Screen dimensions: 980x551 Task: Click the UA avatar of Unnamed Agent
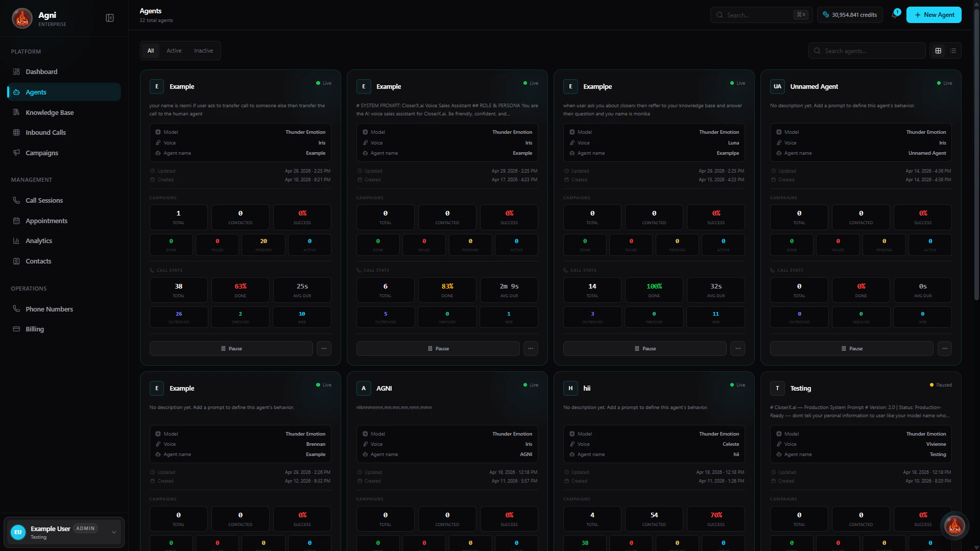777,86
